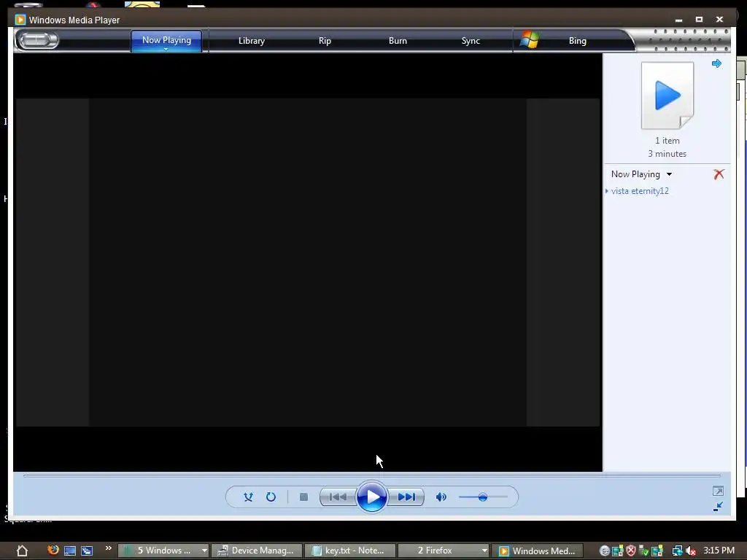Open the Bing tab
Screen dimensions: 747x560
(578, 41)
